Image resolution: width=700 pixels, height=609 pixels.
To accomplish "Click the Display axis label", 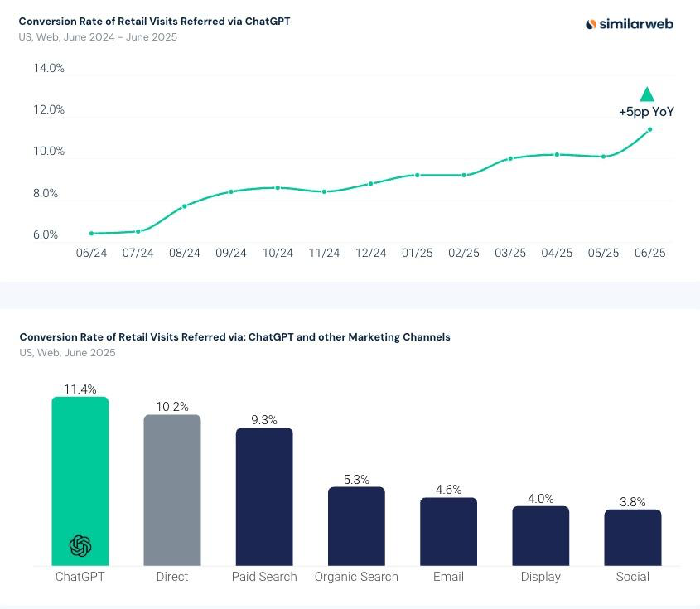I will 541,577.
